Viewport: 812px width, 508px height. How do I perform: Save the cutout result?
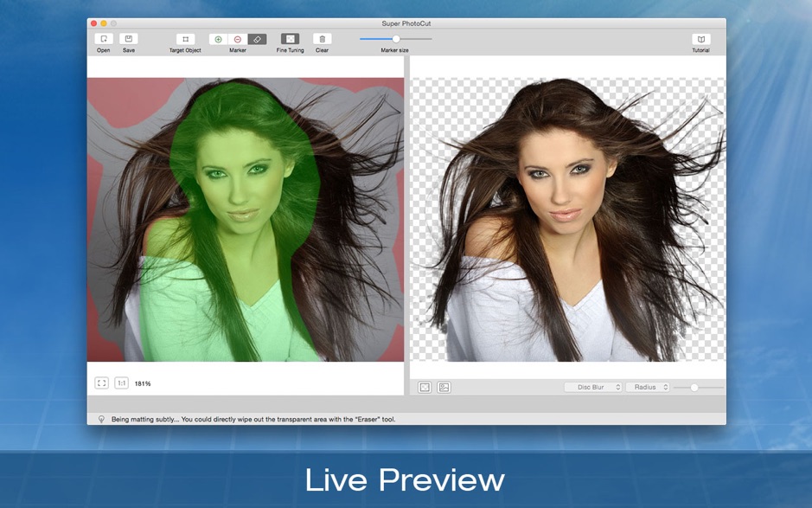point(128,39)
